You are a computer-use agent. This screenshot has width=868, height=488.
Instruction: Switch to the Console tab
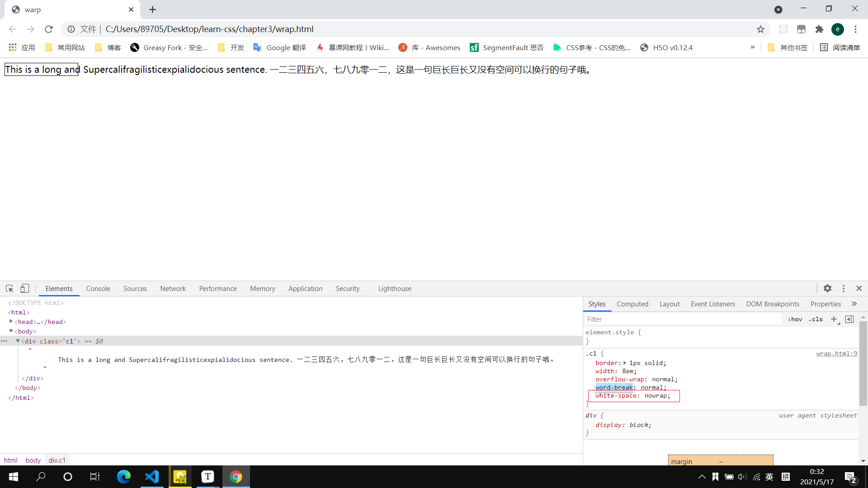click(98, 289)
